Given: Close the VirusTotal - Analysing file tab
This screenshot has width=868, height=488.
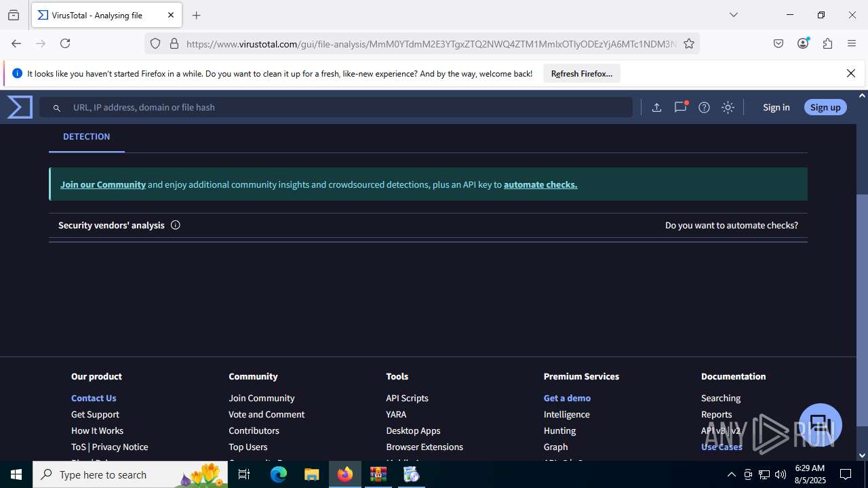Looking at the screenshot, I should point(171,15).
